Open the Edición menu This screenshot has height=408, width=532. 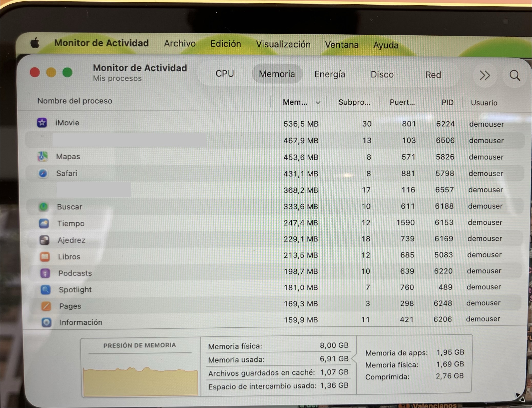pos(226,44)
